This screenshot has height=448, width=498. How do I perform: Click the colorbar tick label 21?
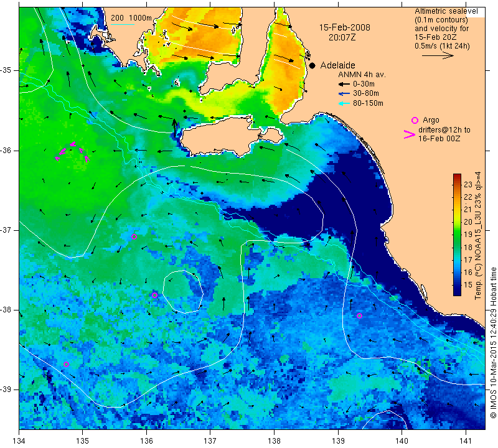tap(468, 210)
